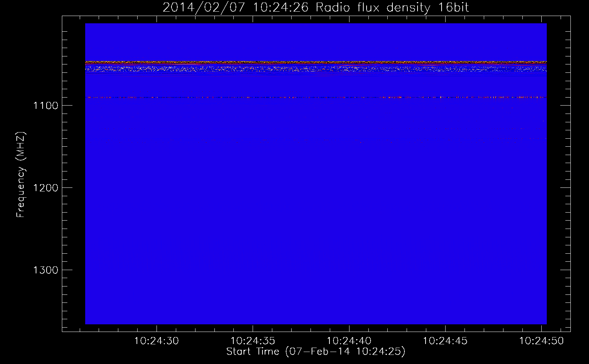Click the 10:24:50 time tick label
Screen dimensions: 589x364
pyautogui.click(x=541, y=341)
